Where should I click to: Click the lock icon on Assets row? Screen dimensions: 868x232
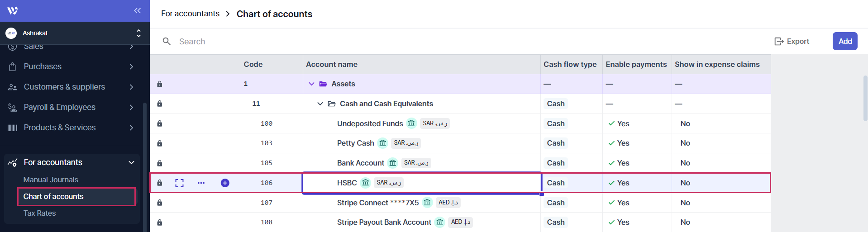tap(159, 84)
